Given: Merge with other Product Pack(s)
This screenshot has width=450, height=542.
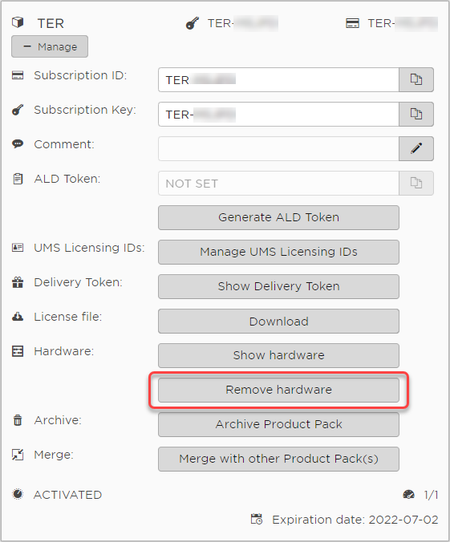Looking at the screenshot, I should [x=279, y=459].
